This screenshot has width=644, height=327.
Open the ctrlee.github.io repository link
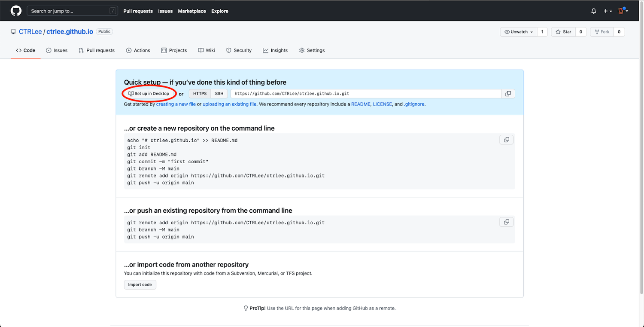(70, 32)
